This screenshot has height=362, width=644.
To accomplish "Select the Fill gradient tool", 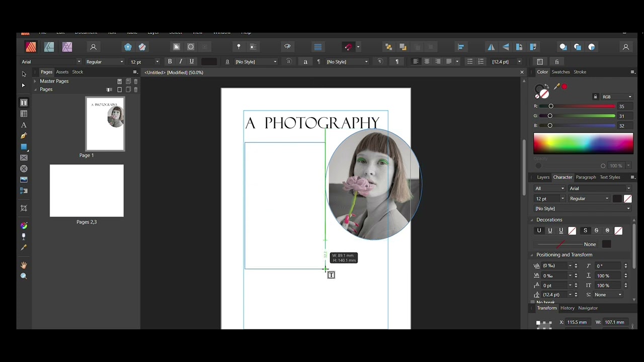I will 24,226.
